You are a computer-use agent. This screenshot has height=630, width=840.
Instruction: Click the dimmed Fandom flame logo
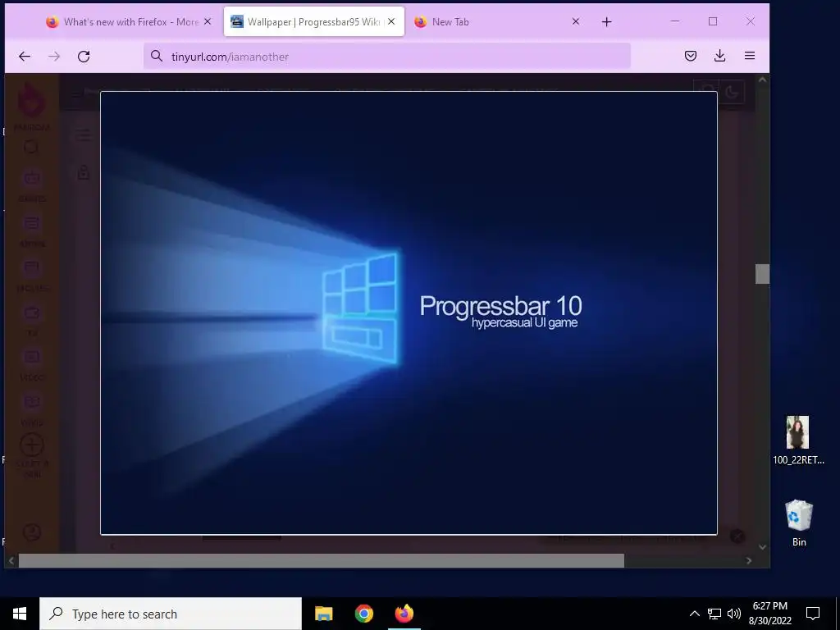pyautogui.click(x=31, y=100)
